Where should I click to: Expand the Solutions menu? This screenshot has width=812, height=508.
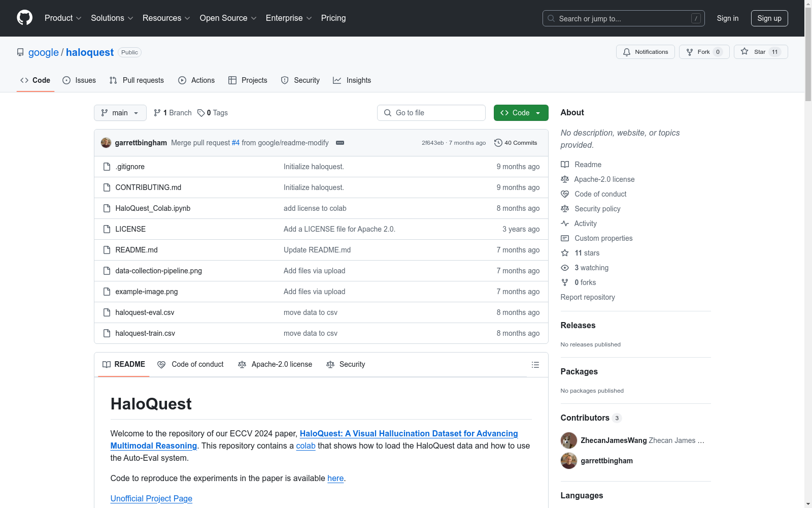pos(112,18)
